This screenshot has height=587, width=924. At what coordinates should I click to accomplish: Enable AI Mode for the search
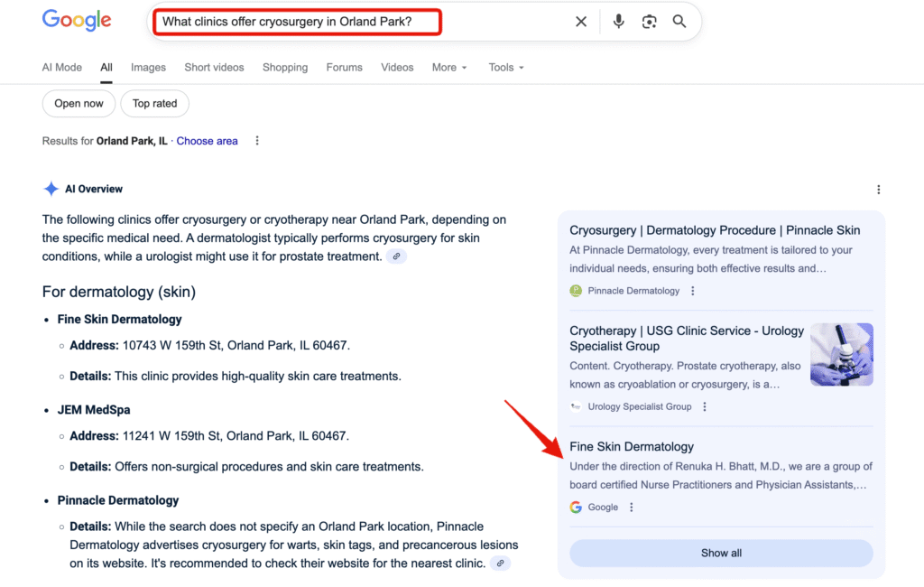pyautogui.click(x=61, y=67)
